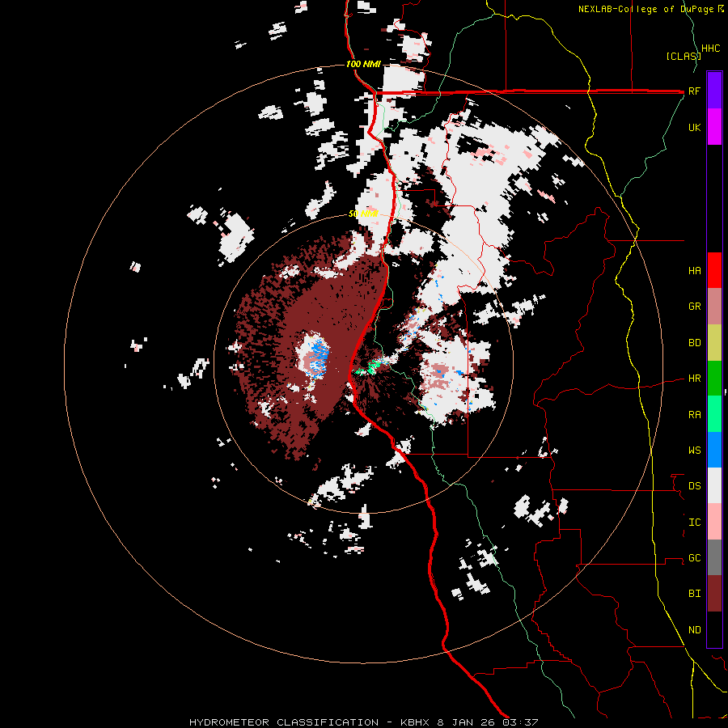Click the HHC product label
The width and height of the screenshot is (728, 728).
[710, 49]
